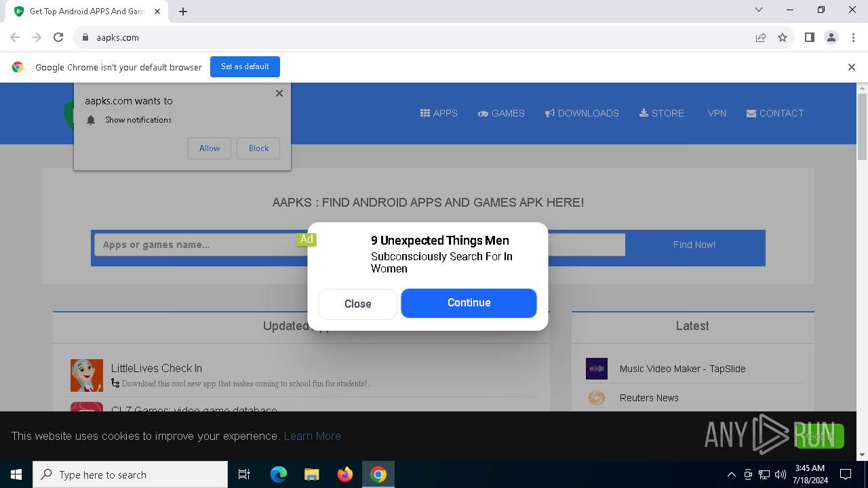868x488 pixels.
Task: Open Chrome three-dot menu
Action: (x=852, y=37)
